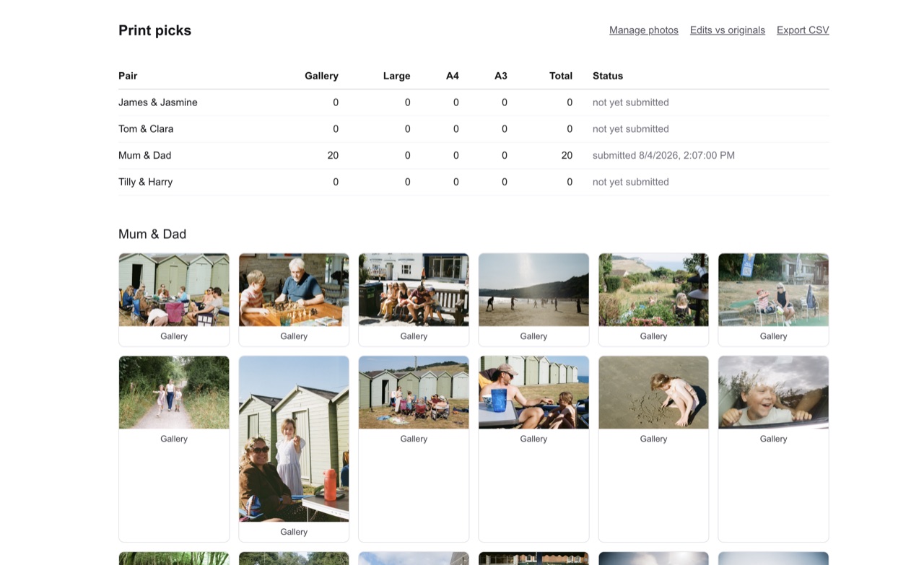The image size is (924, 565).
Task: Click Tom & Clara's not yet submitted status
Action: tap(631, 129)
